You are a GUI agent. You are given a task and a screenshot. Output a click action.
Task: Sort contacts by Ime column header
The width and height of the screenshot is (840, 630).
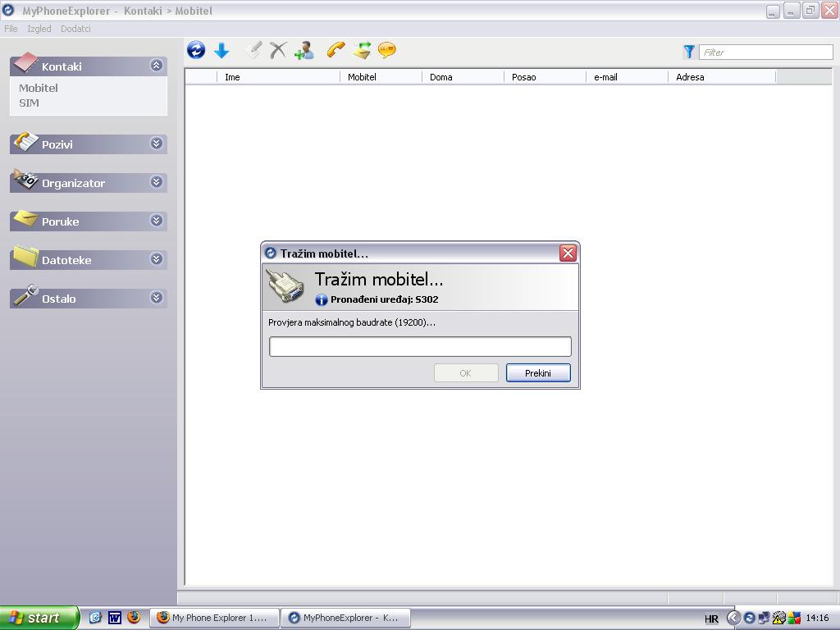(x=277, y=77)
